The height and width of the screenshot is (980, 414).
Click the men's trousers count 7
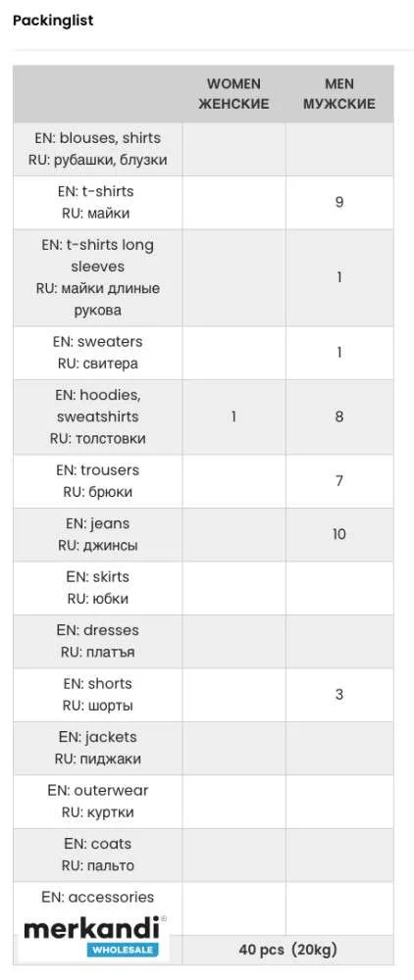coord(339,480)
